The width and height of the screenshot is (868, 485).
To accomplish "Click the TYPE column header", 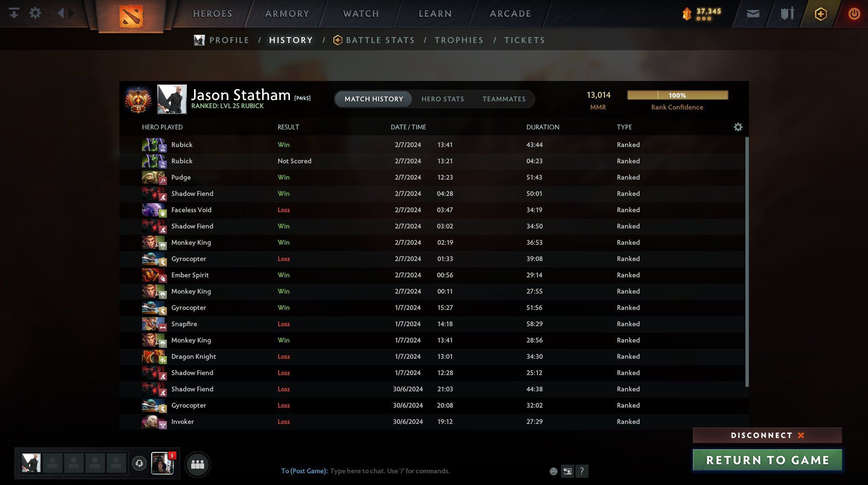I will point(624,127).
